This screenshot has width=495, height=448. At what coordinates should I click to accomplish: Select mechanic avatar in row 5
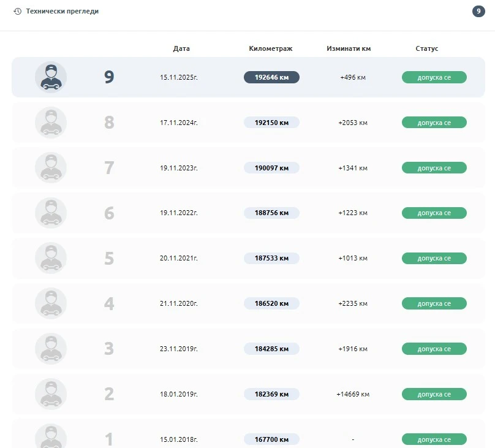click(x=51, y=258)
